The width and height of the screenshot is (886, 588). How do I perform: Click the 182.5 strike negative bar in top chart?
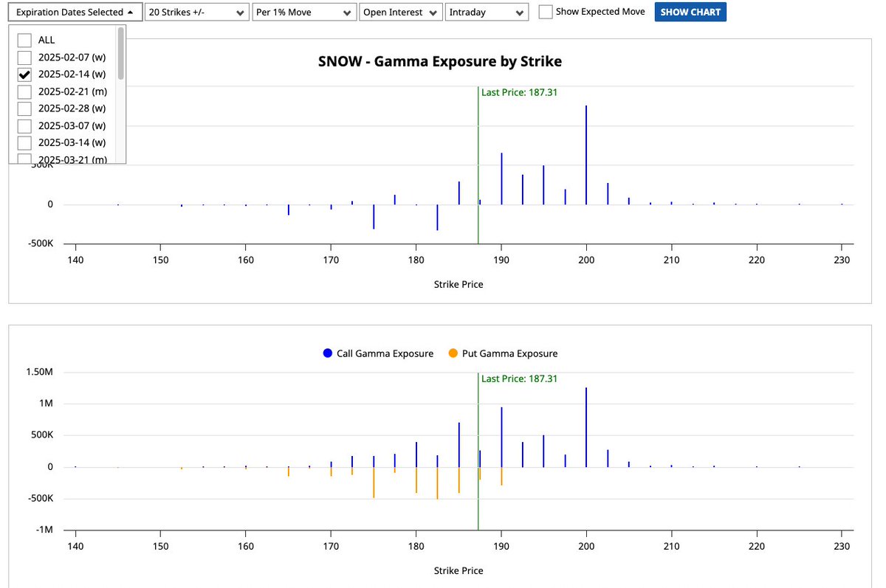[437, 218]
